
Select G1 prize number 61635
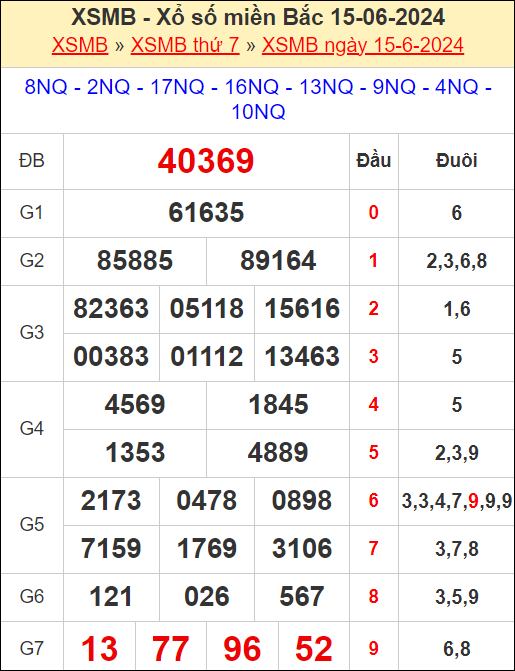click(x=206, y=213)
